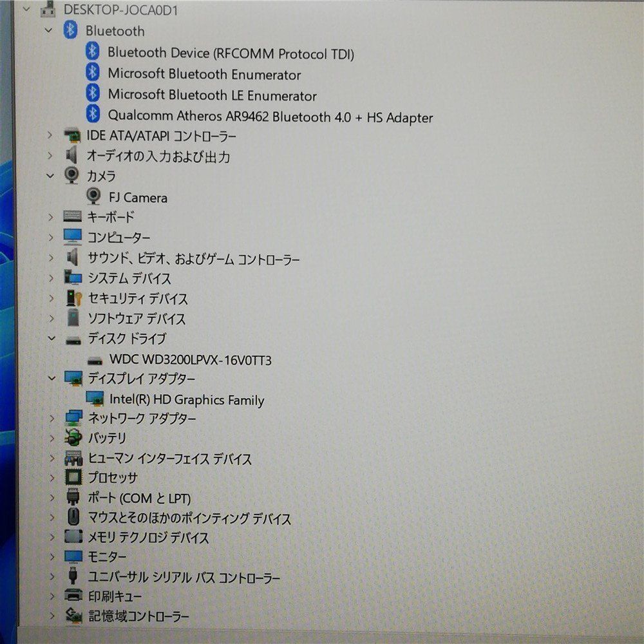This screenshot has height=644, width=644.
Task: Click the IDE ATA/ATAPI コントローラー icon
Action: pyautogui.click(x=72, y=135)
